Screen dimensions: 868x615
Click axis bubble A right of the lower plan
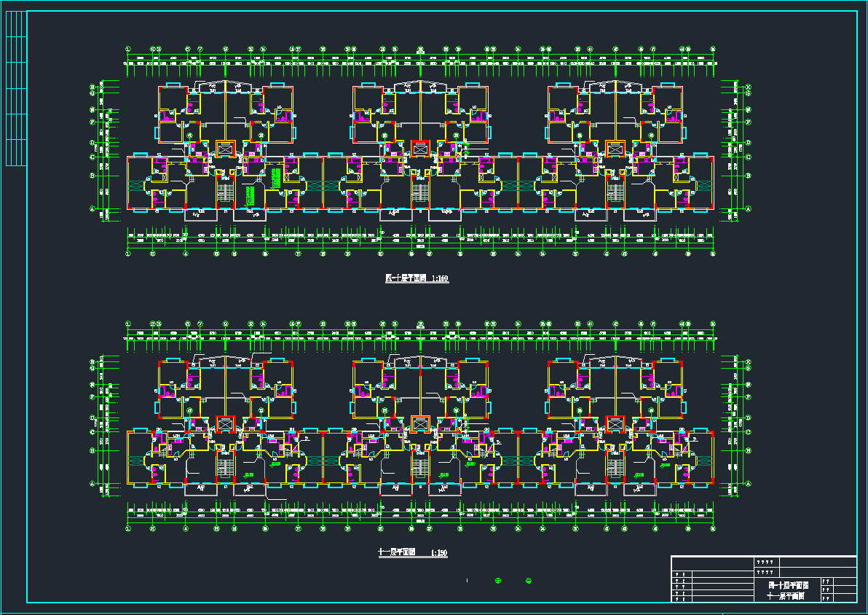click(x=749, y=483)
